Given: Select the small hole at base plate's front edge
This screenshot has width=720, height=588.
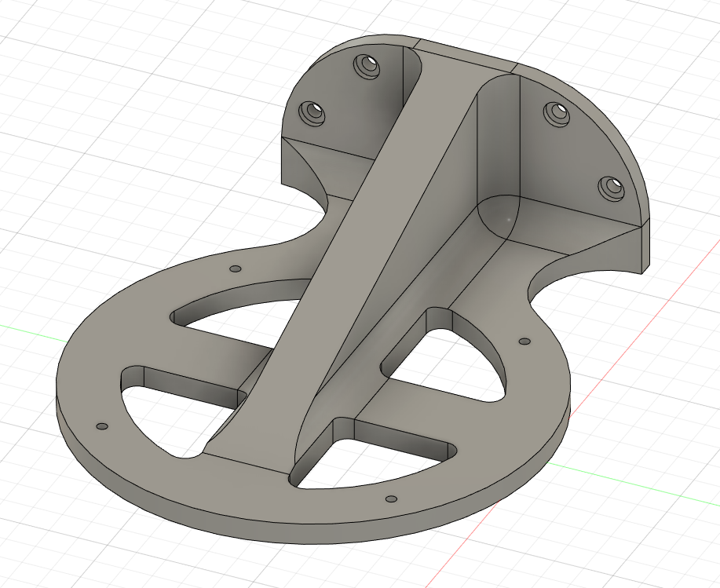Looking at the screenshot, I should 391,499.
